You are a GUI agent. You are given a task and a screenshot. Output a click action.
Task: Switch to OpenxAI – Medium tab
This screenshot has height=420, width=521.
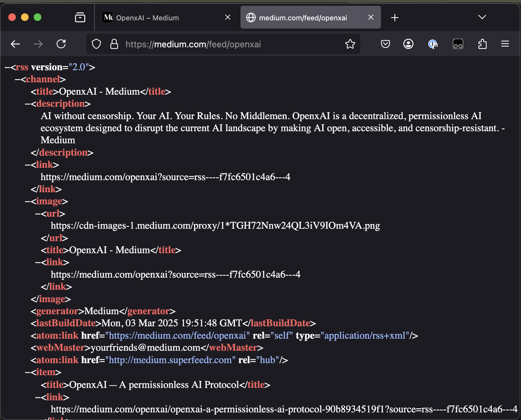click(167, 17)
